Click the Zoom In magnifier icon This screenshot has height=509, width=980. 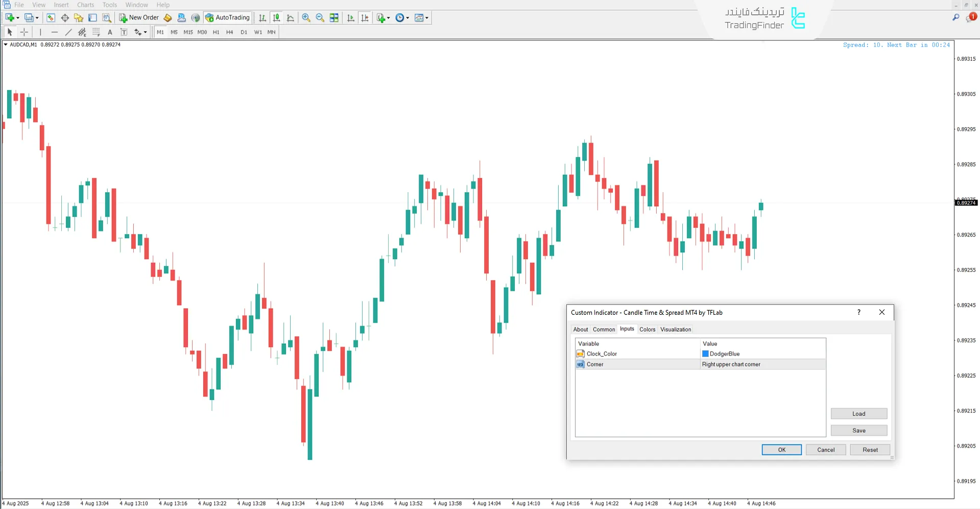click(306, 18)
